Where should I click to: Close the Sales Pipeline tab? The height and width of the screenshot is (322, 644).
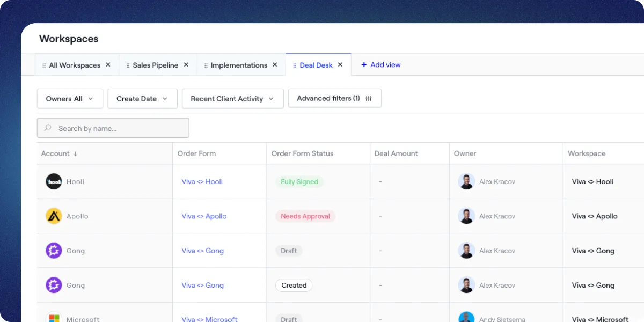186,65
